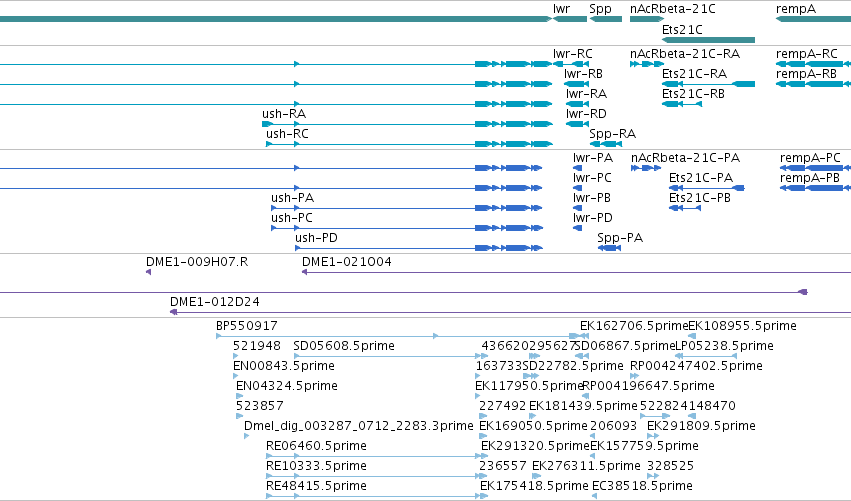Image resolution: width=851 pixels, height=501 pixels.
Task: Select protein nAcRbeta-21C-PA
Action: point(685,158)
